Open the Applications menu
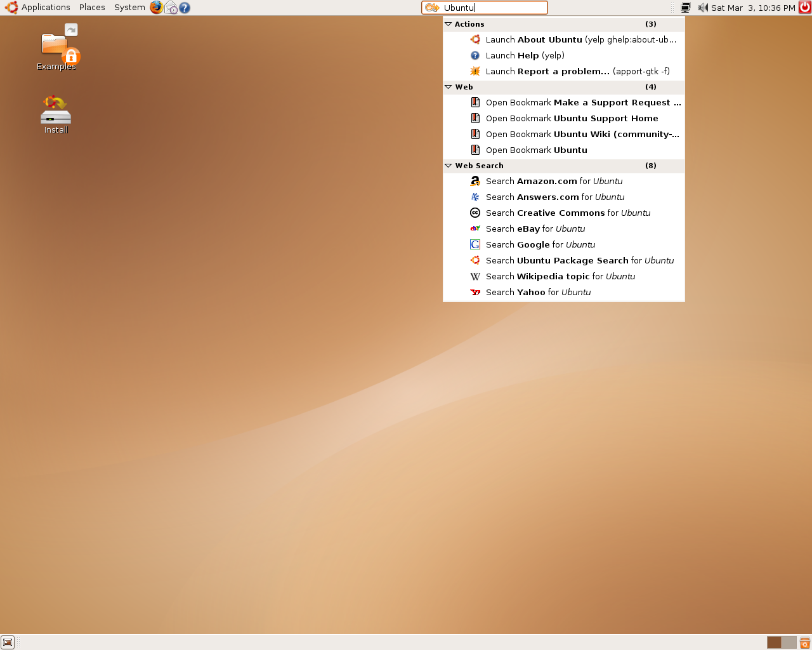 point(46,8)
